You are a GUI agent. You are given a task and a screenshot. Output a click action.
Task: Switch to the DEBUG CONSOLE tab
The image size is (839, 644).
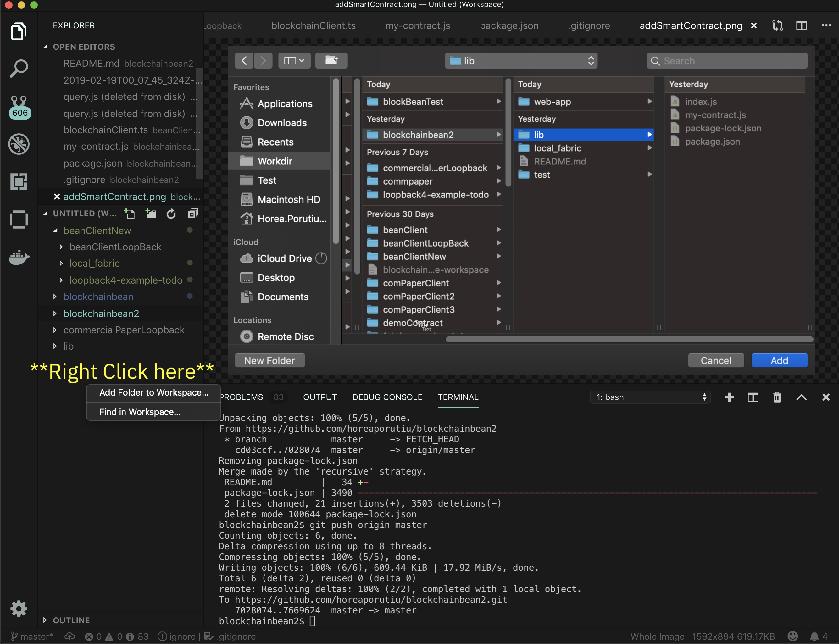387,397
